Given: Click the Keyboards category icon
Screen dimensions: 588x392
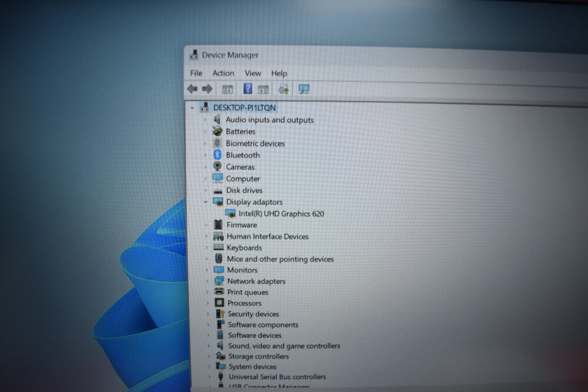Looking at the screenshot, I should point(219,247).
